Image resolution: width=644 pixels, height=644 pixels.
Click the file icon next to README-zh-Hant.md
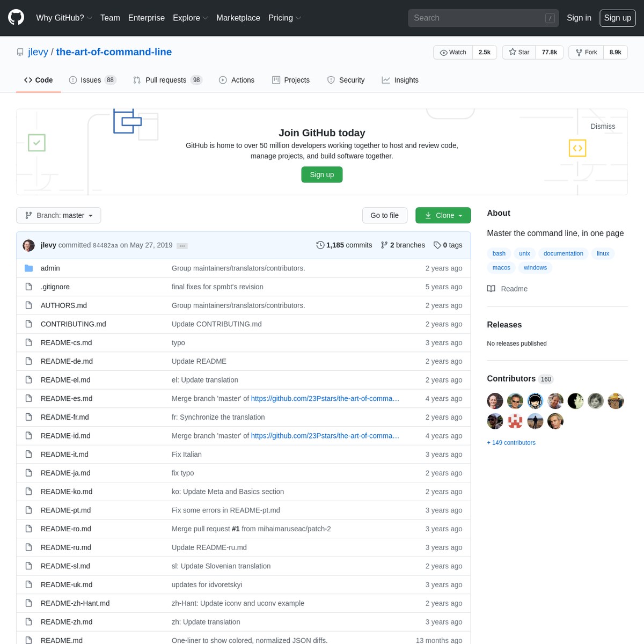click(29, 603)
